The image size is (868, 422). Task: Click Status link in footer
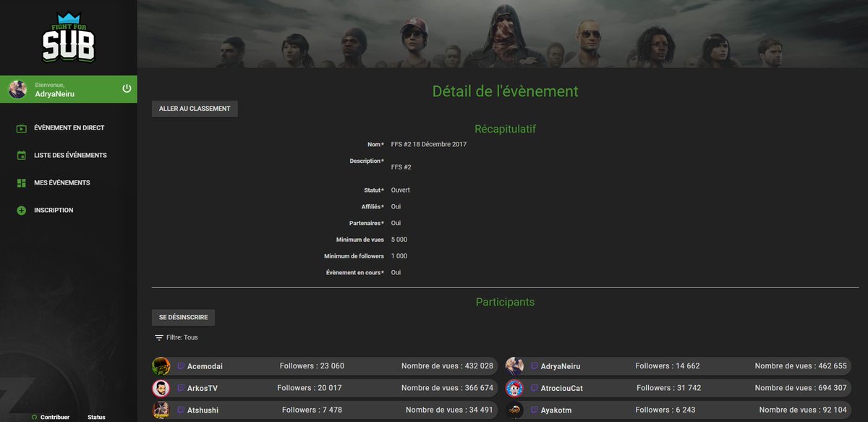[96, 418]
